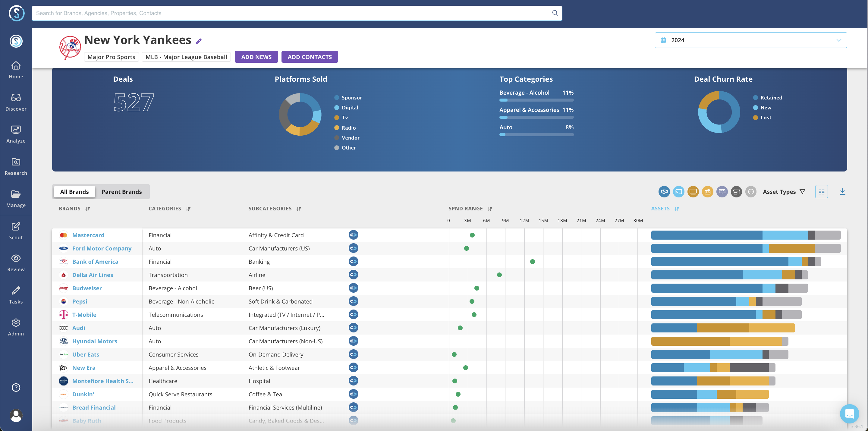
Task: Switch to list view layout
Action: pyautogui.click(x=821, y=192)
